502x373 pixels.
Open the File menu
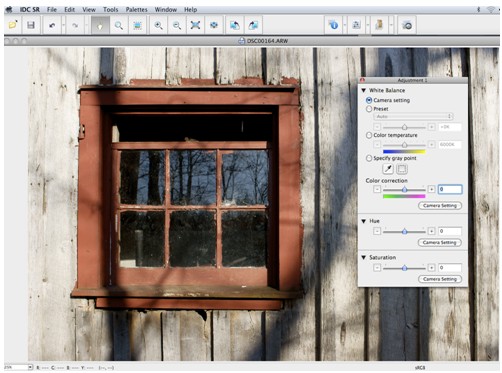tap(52, 10)
